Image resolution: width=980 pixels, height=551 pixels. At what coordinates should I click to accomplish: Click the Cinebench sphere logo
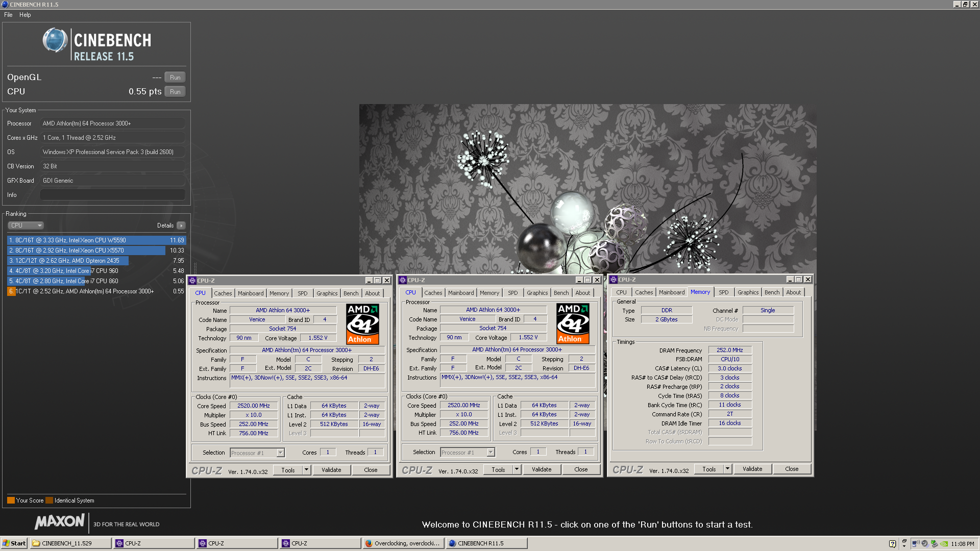coord(55,40)
